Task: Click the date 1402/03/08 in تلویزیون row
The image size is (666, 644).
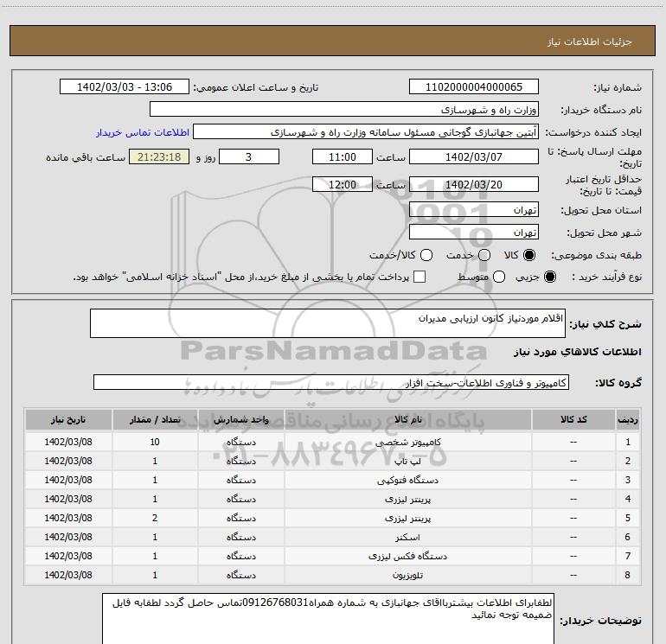Action: (x=68, y=575)
